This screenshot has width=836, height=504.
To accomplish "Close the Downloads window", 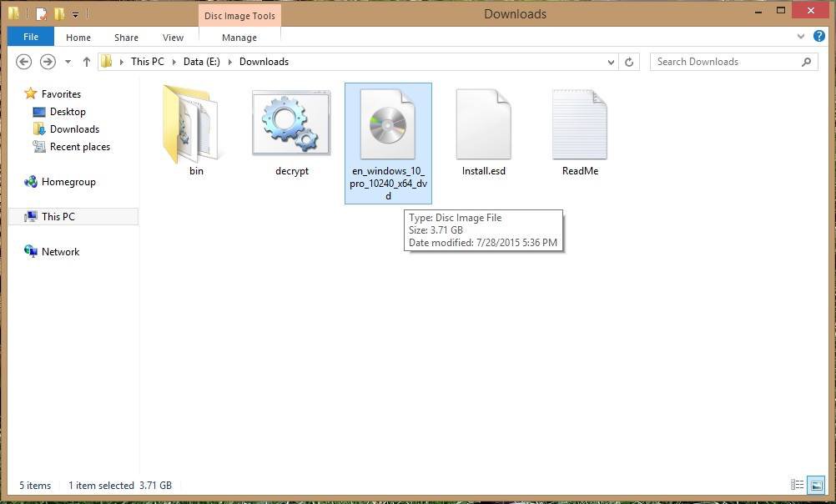I will point(810,10).
